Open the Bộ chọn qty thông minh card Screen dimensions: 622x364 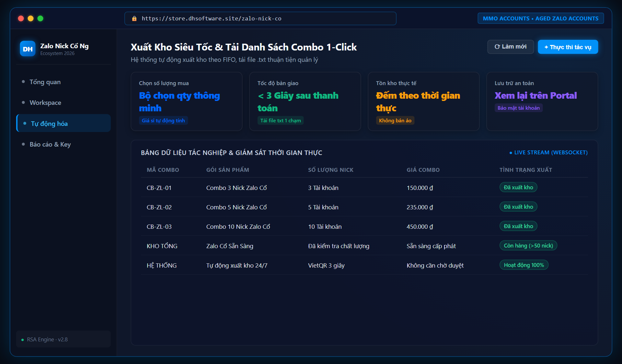point(187,102)
